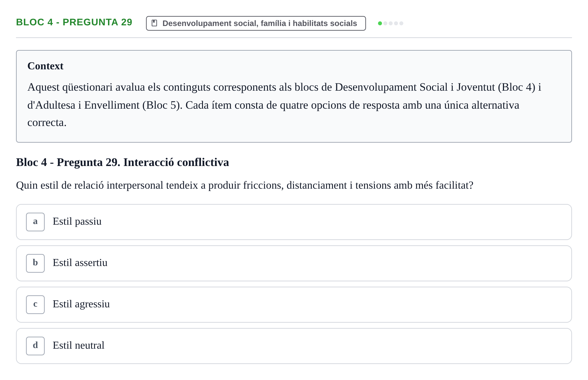Image resolution: width=588 pixels, height=380 pixels.
Task: Click the green progress dots indicator
Action: click(x=390, y=23)
